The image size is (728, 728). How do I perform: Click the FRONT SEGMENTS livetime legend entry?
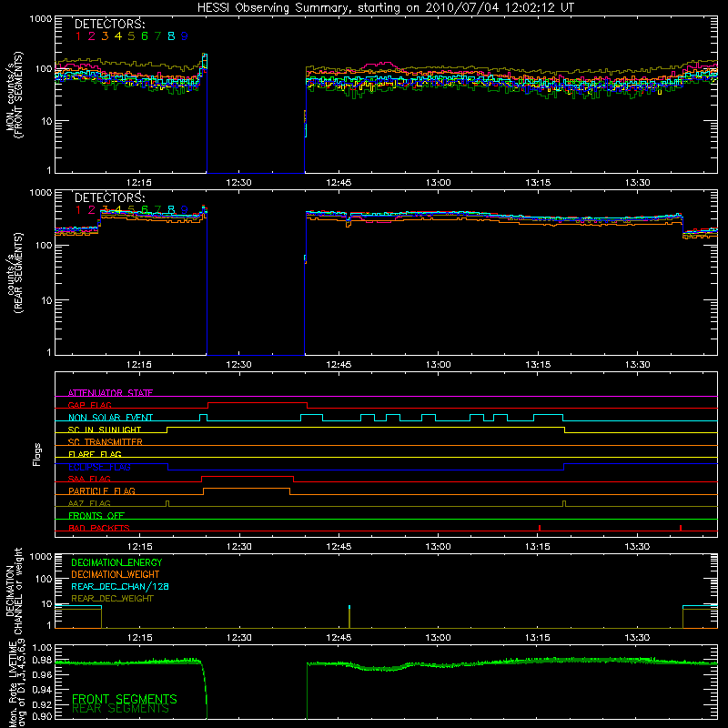(125, 699)
